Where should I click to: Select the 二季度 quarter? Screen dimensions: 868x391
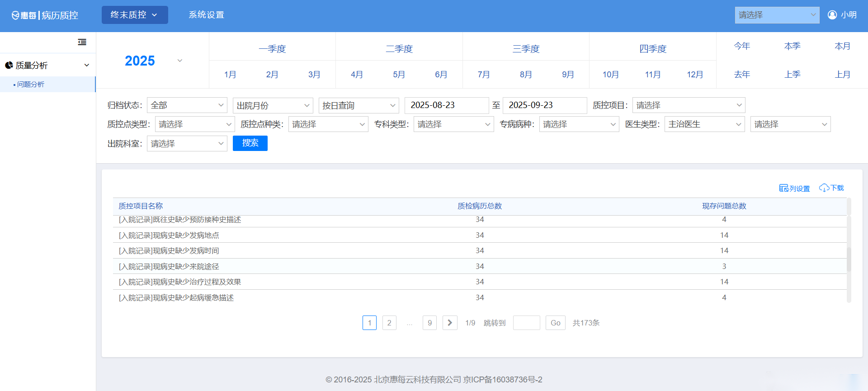click(x=399, y=48)
